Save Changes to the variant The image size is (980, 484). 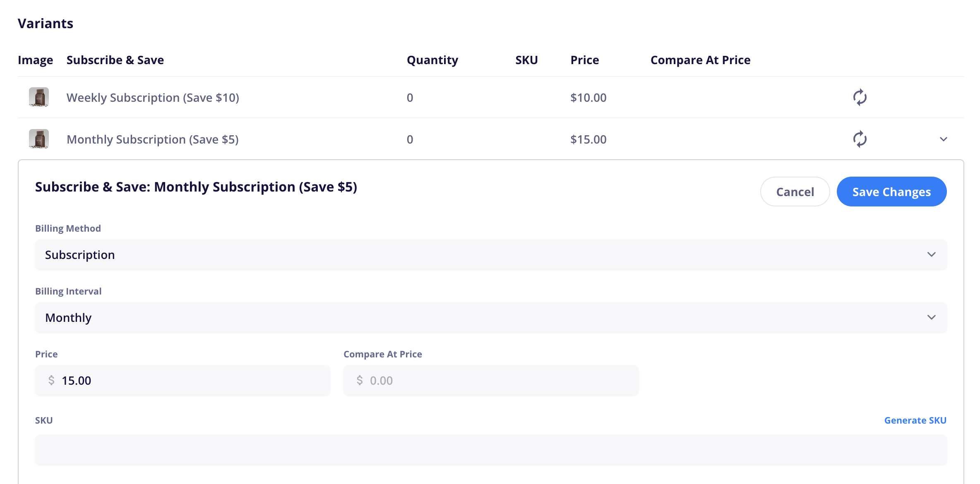tap(891, 192)
